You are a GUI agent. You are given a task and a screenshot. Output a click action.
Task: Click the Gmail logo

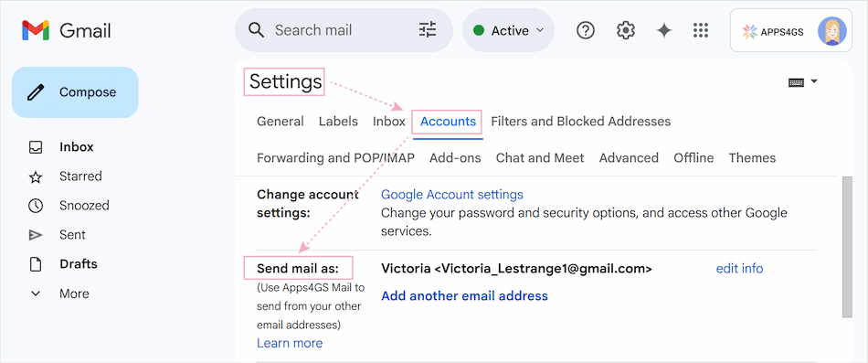67,30
